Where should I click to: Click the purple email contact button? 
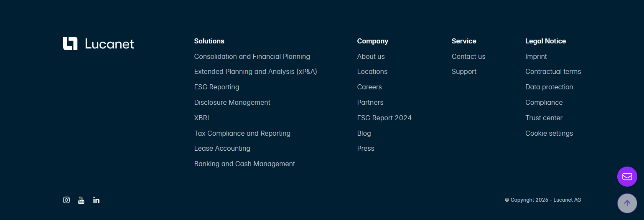[627, 177]
